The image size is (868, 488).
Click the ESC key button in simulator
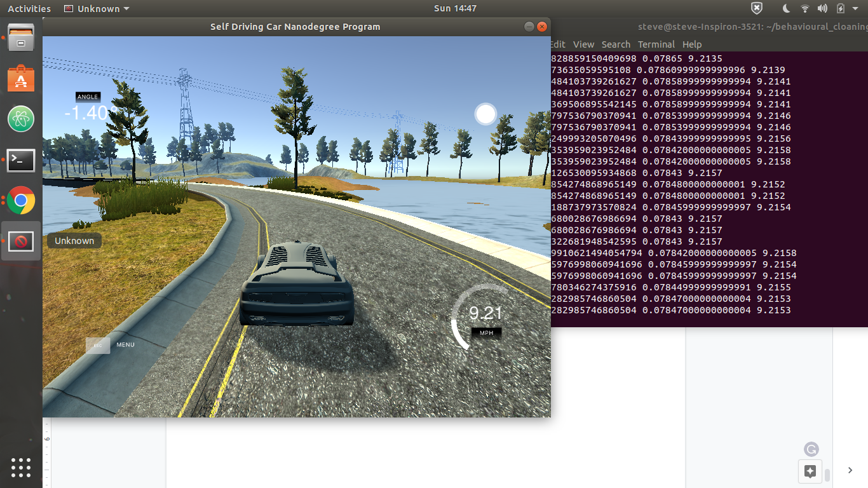point(98,345)
